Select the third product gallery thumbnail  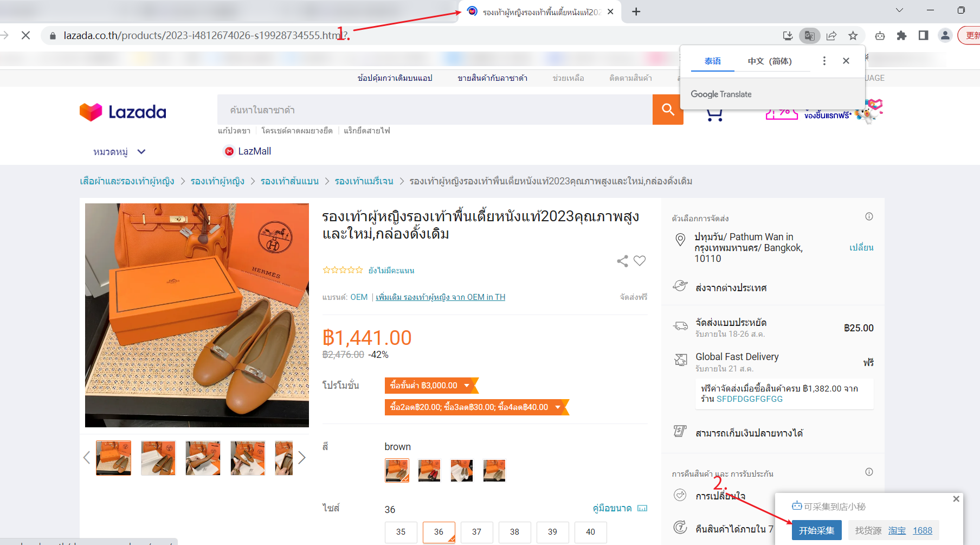203,458
